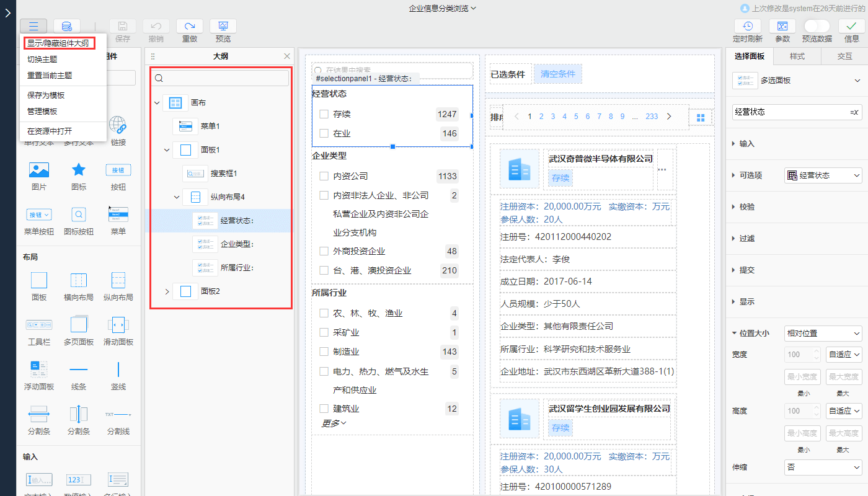868x496 pixels.
Task: Click the Info (信息) checkmark icon
Action: [x=851, y=26]
